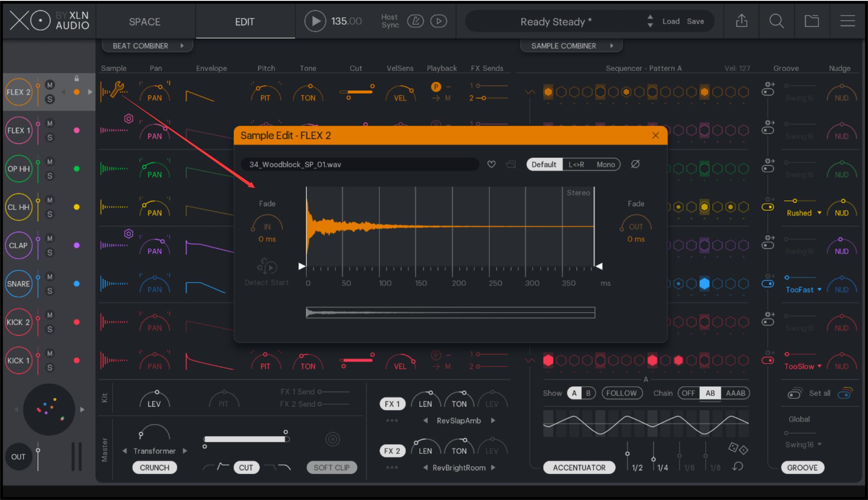Viewport: 868px width, 500px height.
Task: Click the CRUNCH button
Action: (x=154, y=468)
